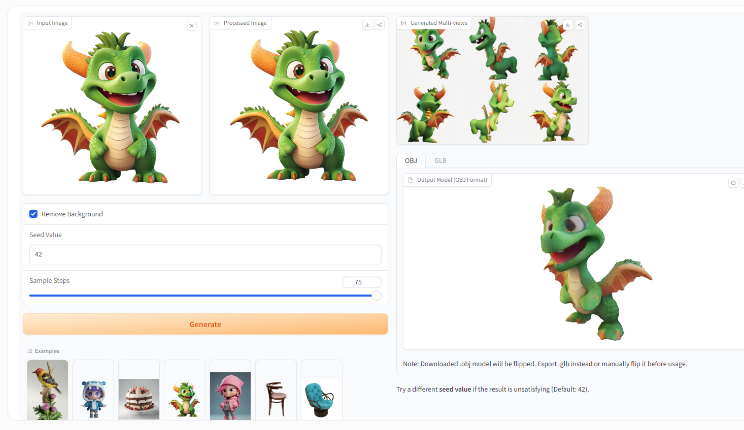Image resolution: width=744 pixels, height=430 pixels.
Task: Select the wooden chair example thumbnail
Action: (x=276, y=390)
